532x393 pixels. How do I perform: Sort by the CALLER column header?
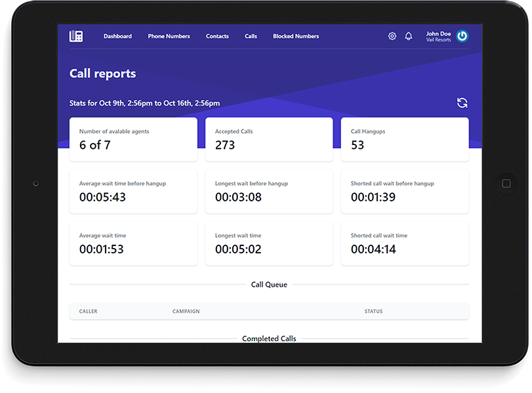tap(89, 311)
